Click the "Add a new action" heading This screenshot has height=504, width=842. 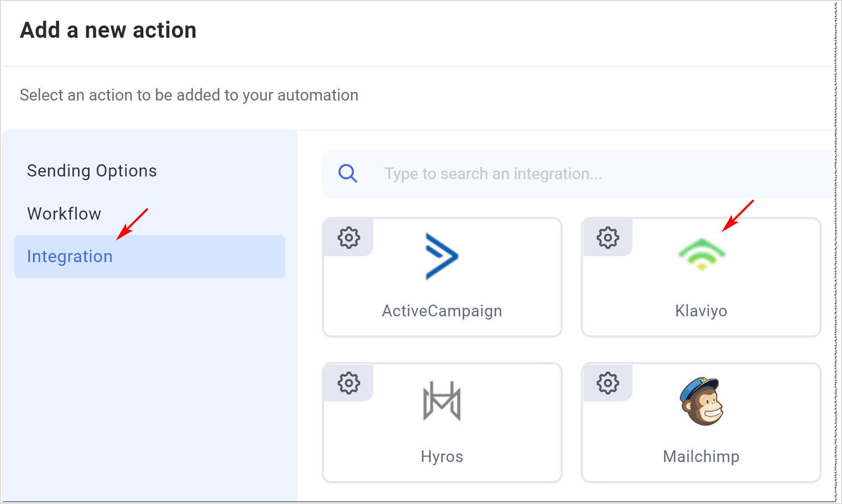click(109, 30)
